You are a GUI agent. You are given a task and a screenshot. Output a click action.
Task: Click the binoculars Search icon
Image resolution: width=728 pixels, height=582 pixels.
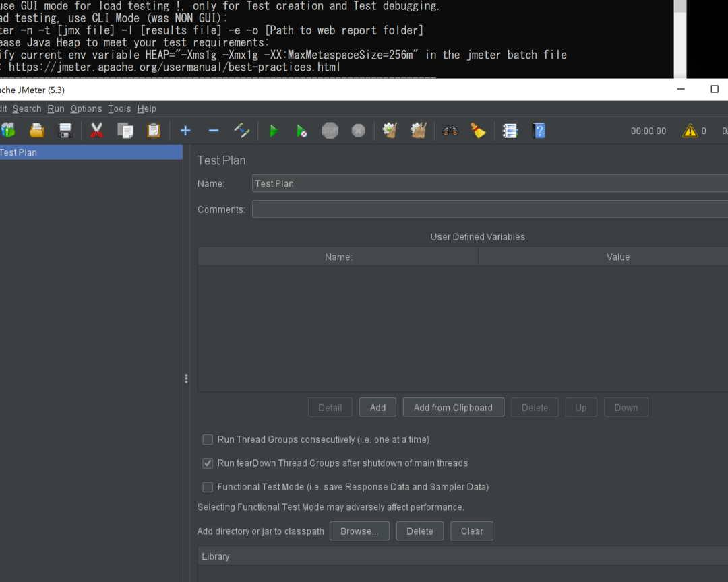pos(450,131)
